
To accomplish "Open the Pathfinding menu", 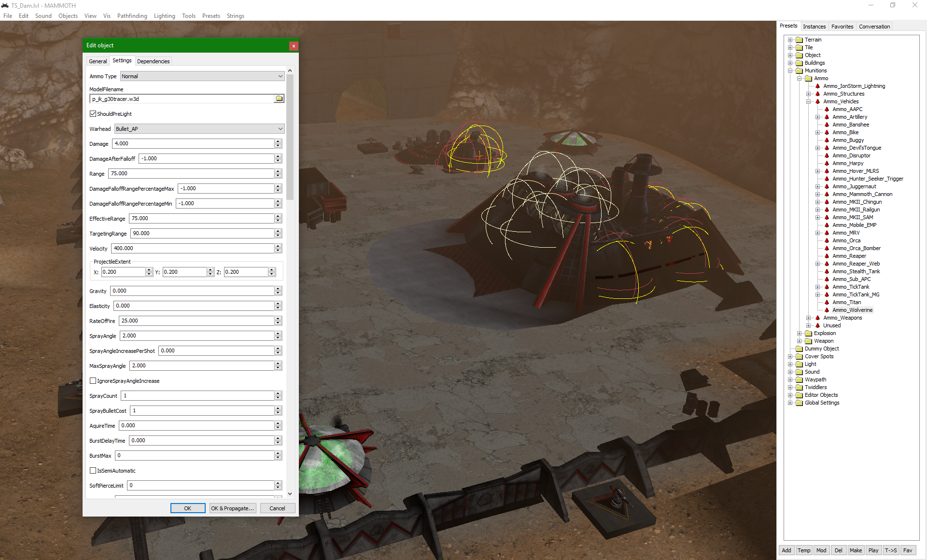I will [132, 16].
